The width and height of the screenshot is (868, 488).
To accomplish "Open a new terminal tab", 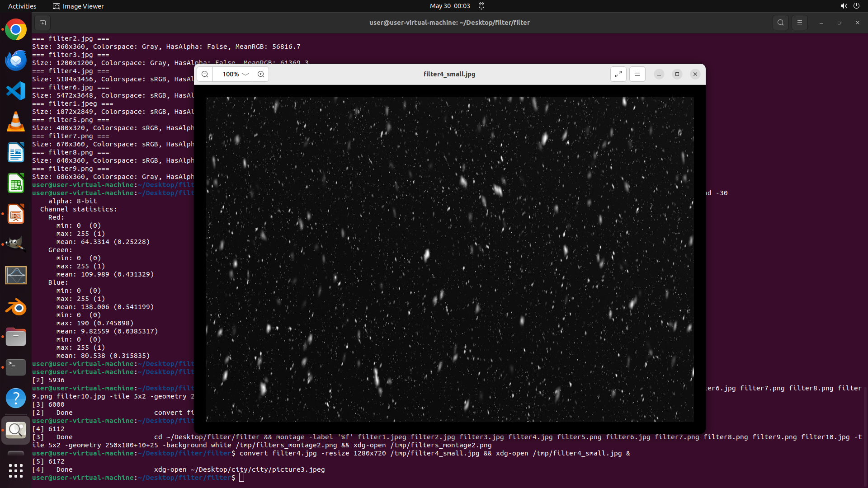I will point(42,23).
